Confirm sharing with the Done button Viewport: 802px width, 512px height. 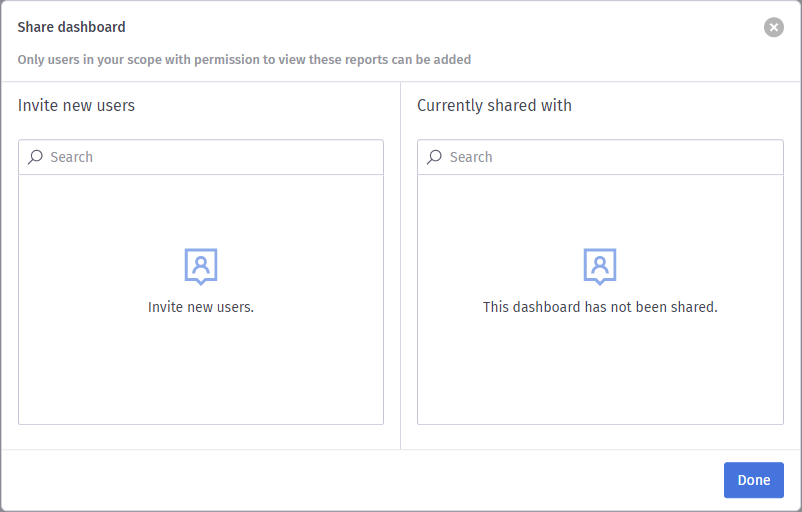point(753,480)
